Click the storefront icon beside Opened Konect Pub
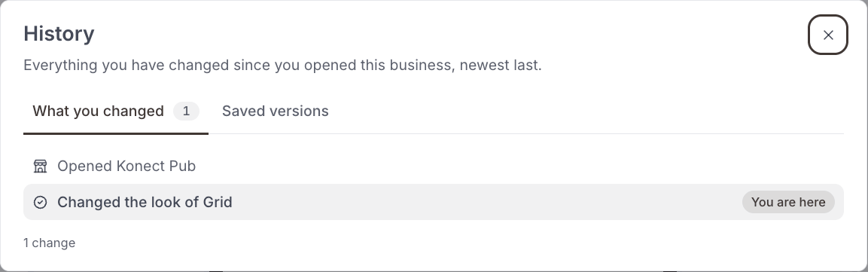The image size is (868, 272). tap(41, 167)
